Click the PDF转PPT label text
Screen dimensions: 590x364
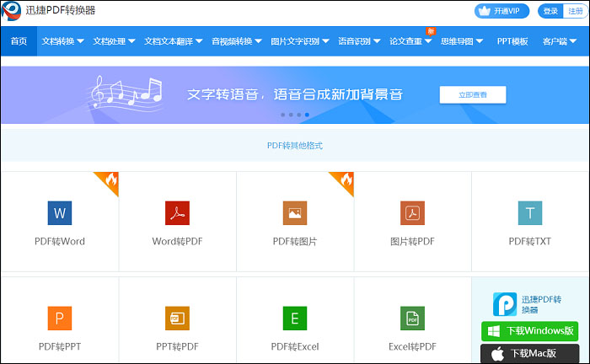tap(60, 346)
